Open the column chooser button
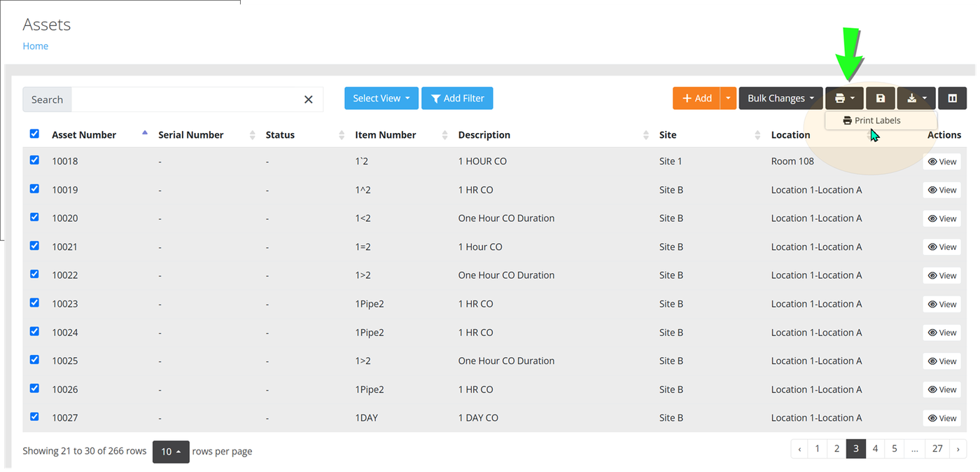 [952, 98]
